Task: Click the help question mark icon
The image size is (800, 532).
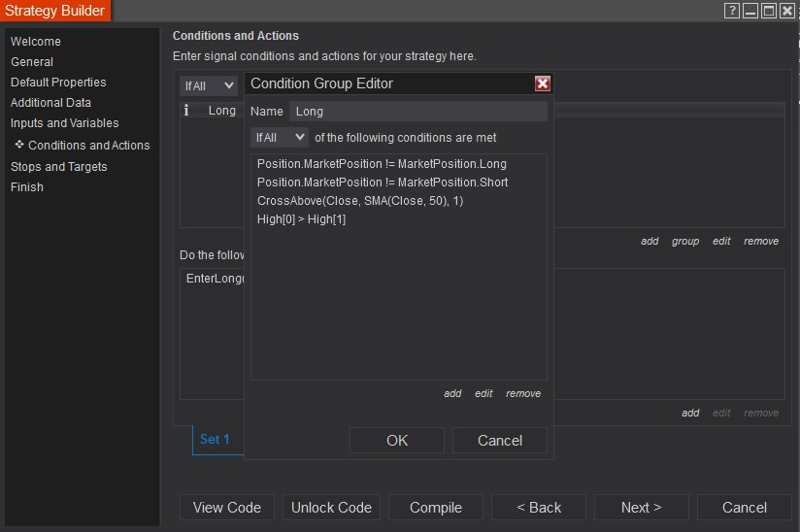Action: (x=732, y=11)
